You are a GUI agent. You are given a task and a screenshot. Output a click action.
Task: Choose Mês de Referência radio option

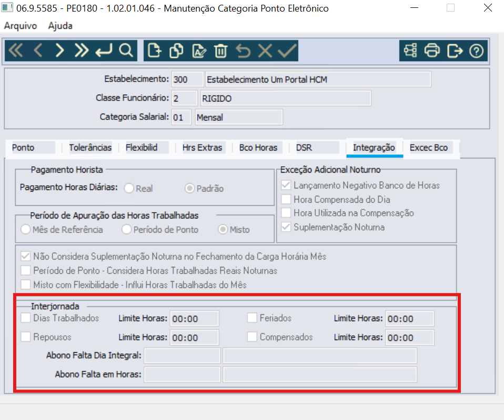tap(25, 229)
